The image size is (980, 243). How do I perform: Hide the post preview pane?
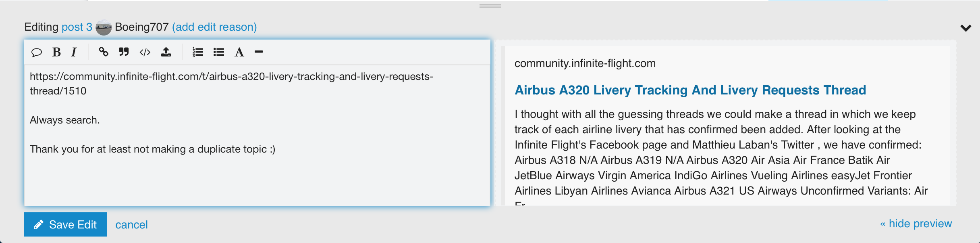(916, 224)
